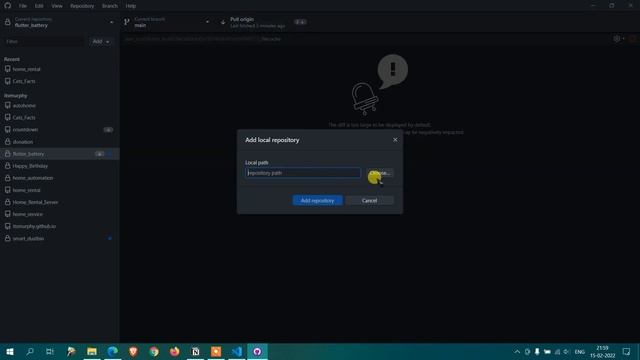Open Task View on the taskbar
This screenshot has height=360, width=640.
coord(50,351)
